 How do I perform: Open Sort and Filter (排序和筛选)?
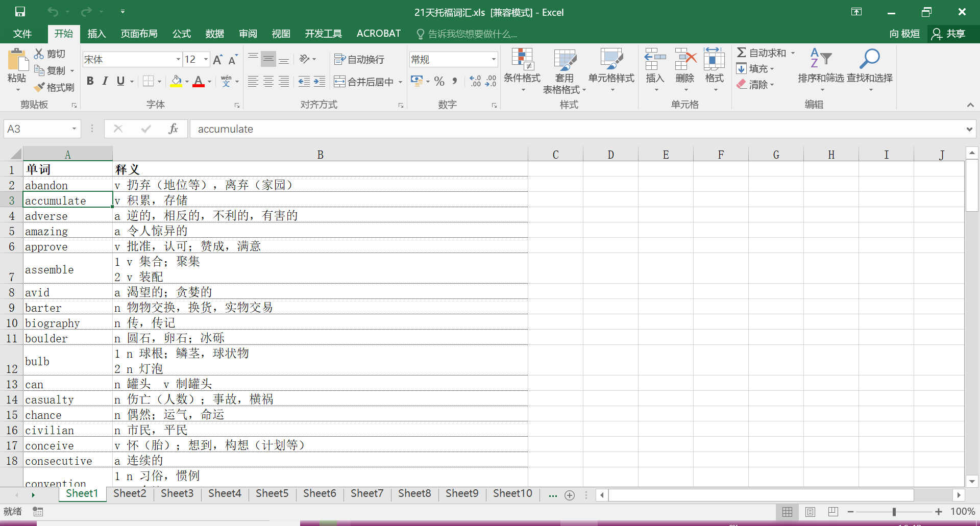821,70
